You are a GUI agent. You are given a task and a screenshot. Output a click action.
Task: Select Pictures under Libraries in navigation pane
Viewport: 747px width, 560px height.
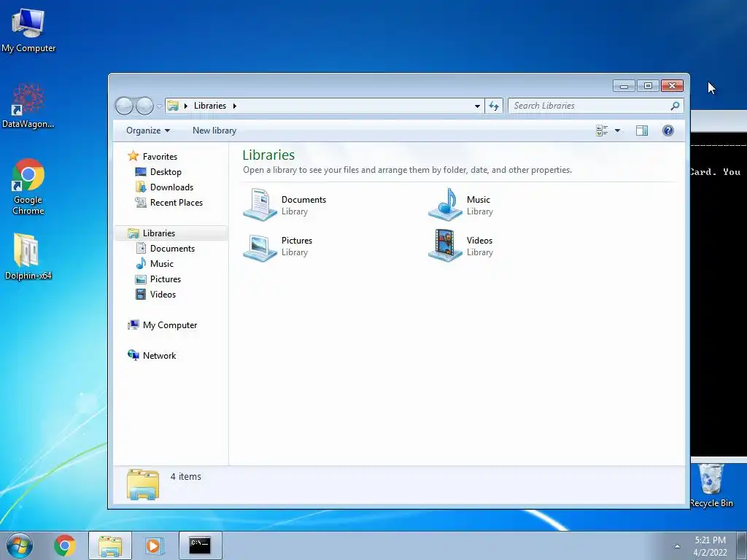(x=166, y=279)
